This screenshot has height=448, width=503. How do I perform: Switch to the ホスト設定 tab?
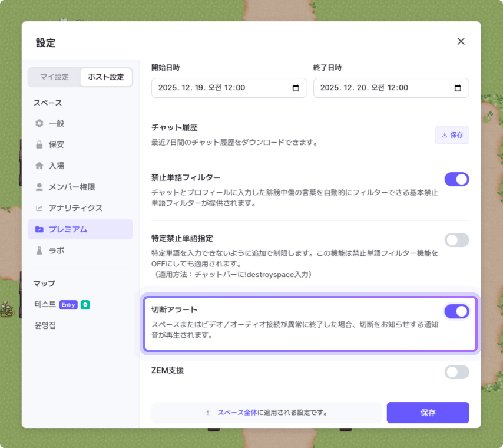(106, 77)
